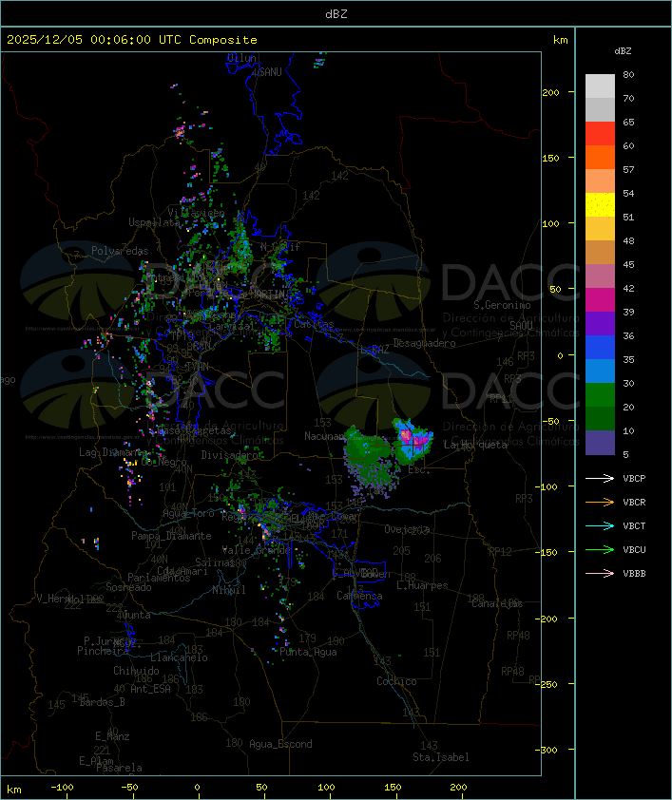
Task: Click the Punta_Agua map label
Action: 308,652
